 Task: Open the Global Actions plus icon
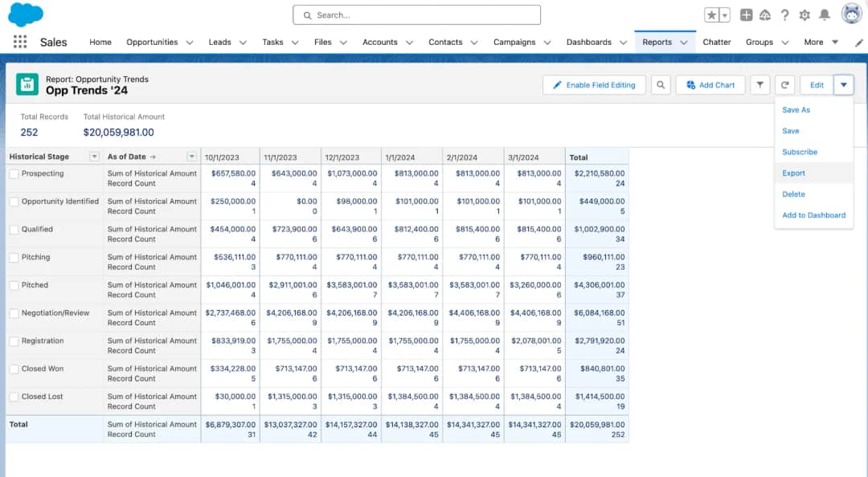tap(746, 15)
